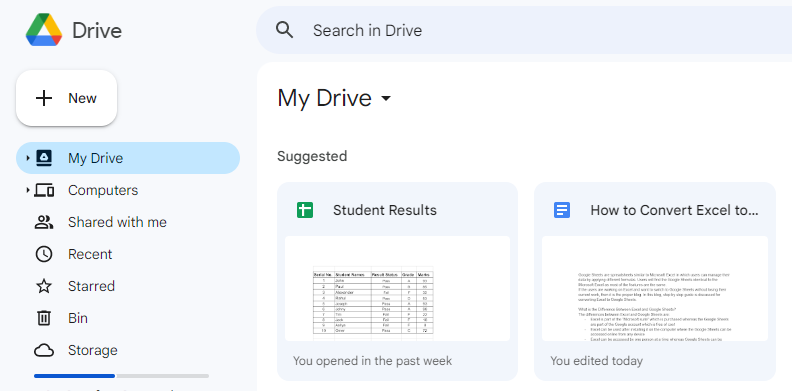
Task: Click the Google Drive logo
Action: (x=44, y=30)
